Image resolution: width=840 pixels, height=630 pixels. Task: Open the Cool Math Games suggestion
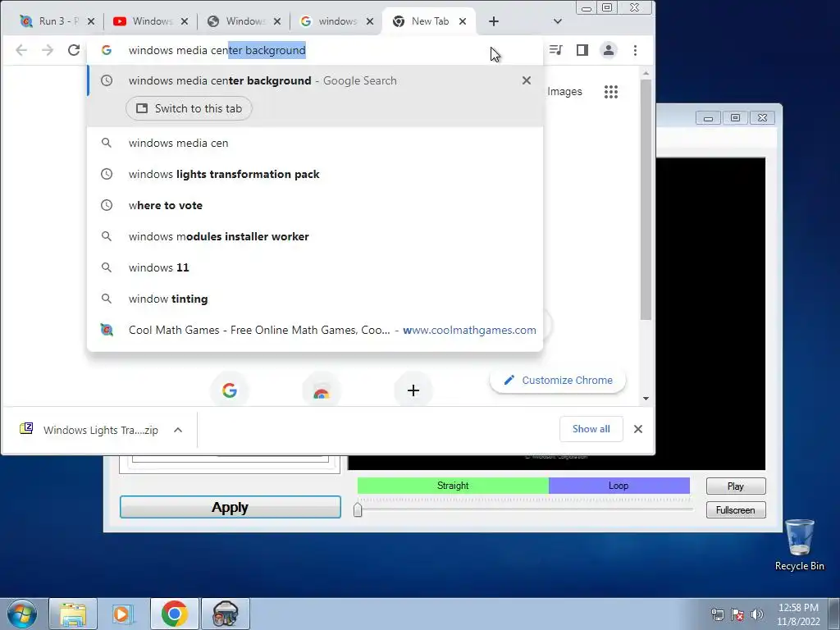(315, 330)
